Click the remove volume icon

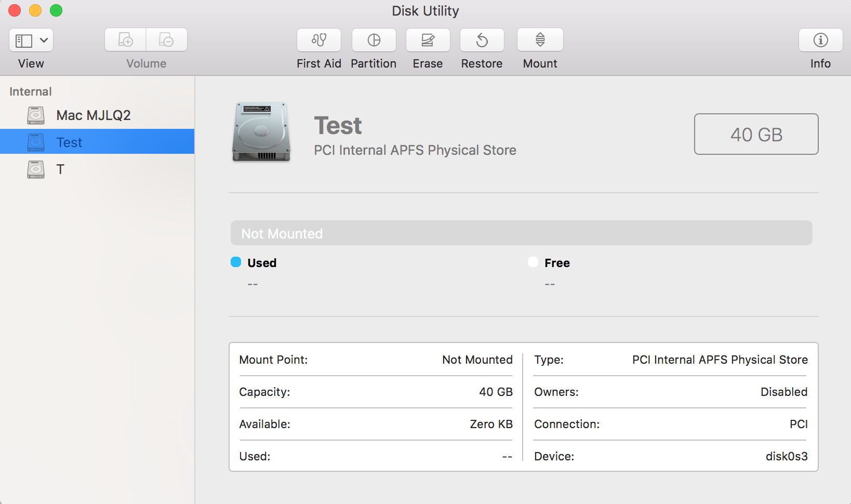tap(166, 40)
